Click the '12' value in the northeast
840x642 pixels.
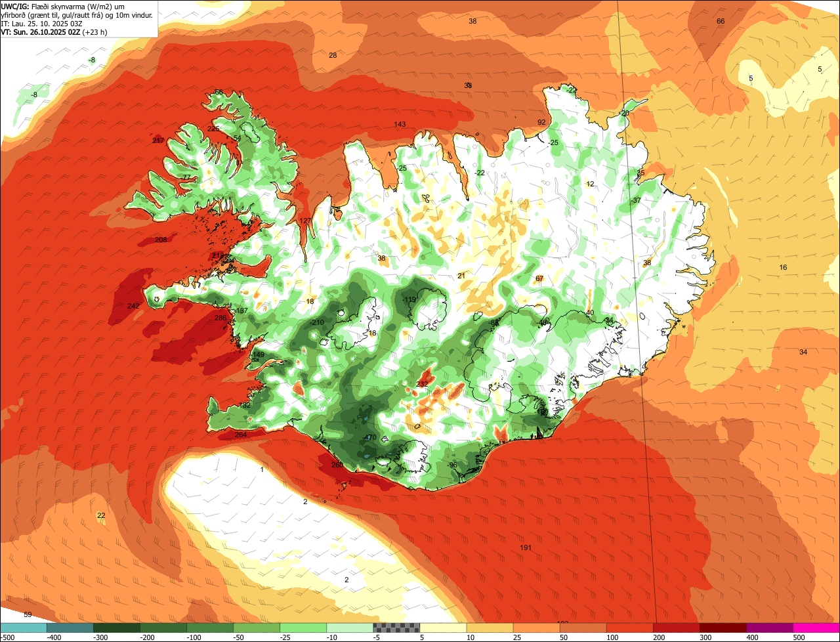[590, 184]
